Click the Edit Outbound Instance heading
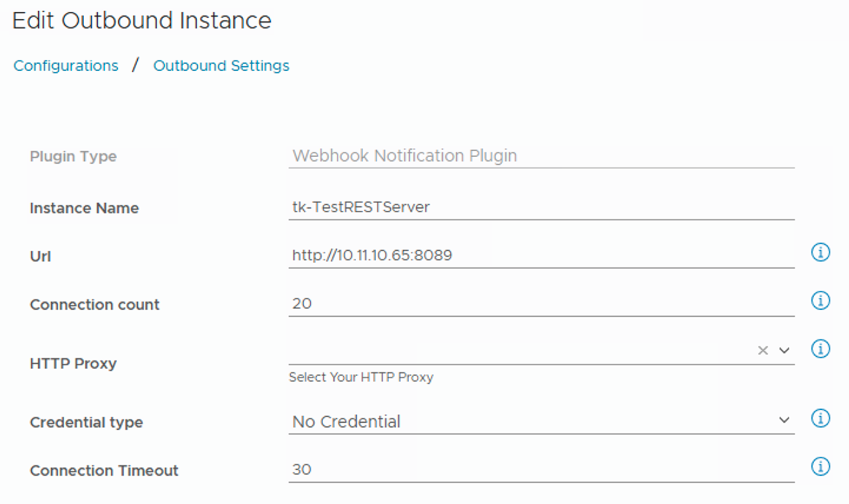 tap(142, 21)
